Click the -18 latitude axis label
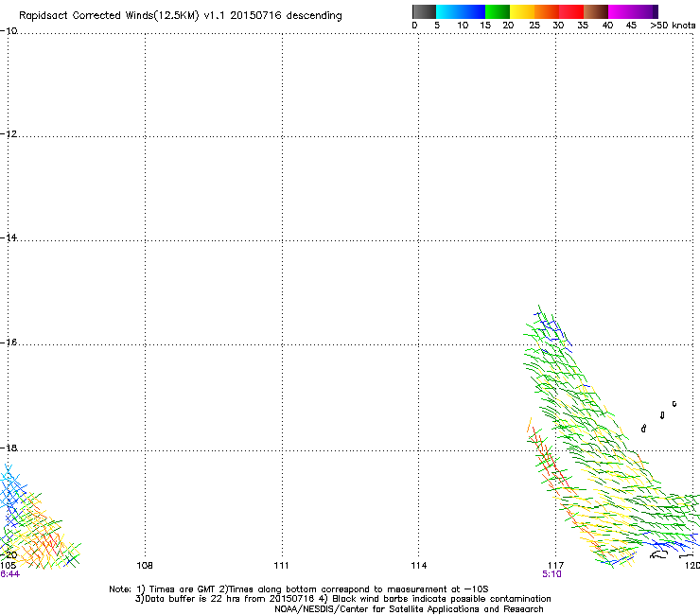Viewport: 700px width, 615px height. point(9,448)
